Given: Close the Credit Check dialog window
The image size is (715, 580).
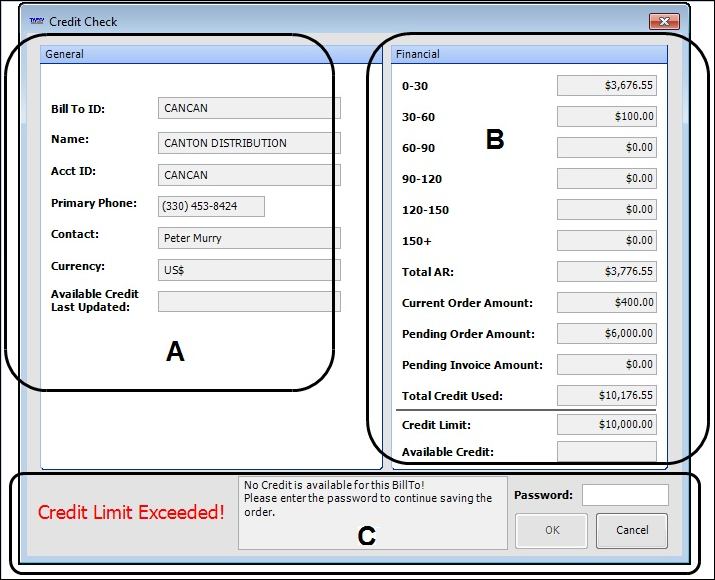Looking at the screenshot, I should [x=664, y=21].
